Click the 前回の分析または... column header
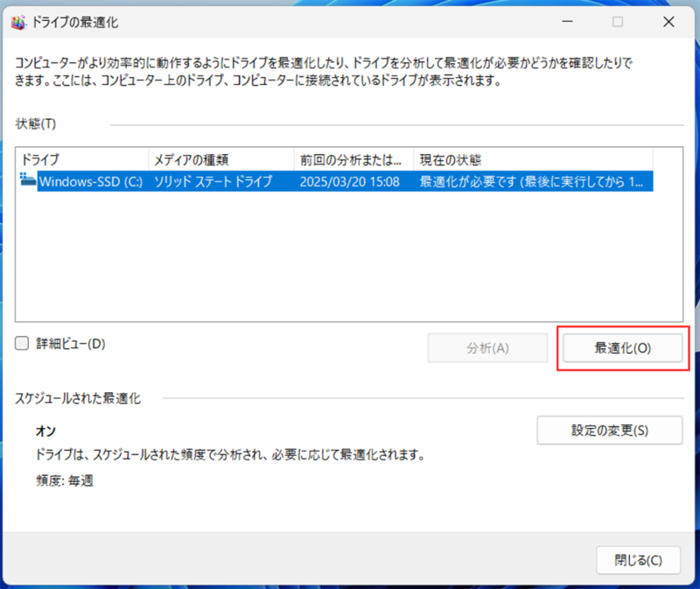The width and height of the screenshot is (700, 589). tap(353, 159)
